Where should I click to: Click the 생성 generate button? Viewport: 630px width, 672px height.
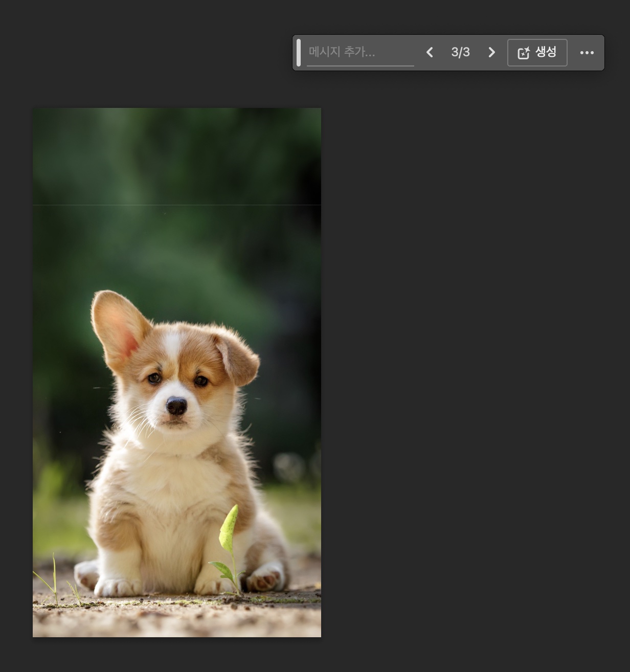[x=537, y=52]
